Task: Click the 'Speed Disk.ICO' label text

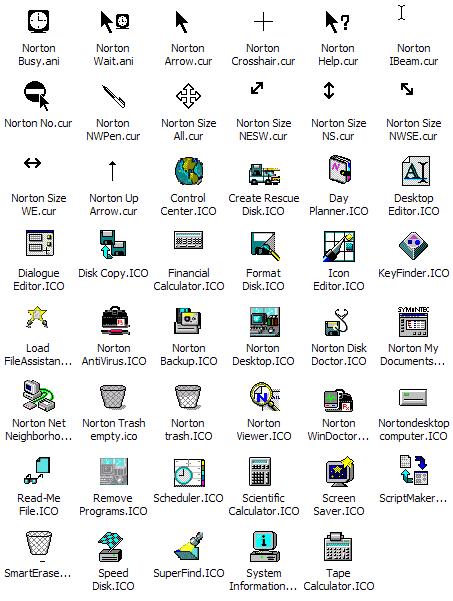Action: pyautogui.click(x=113, y=580)
